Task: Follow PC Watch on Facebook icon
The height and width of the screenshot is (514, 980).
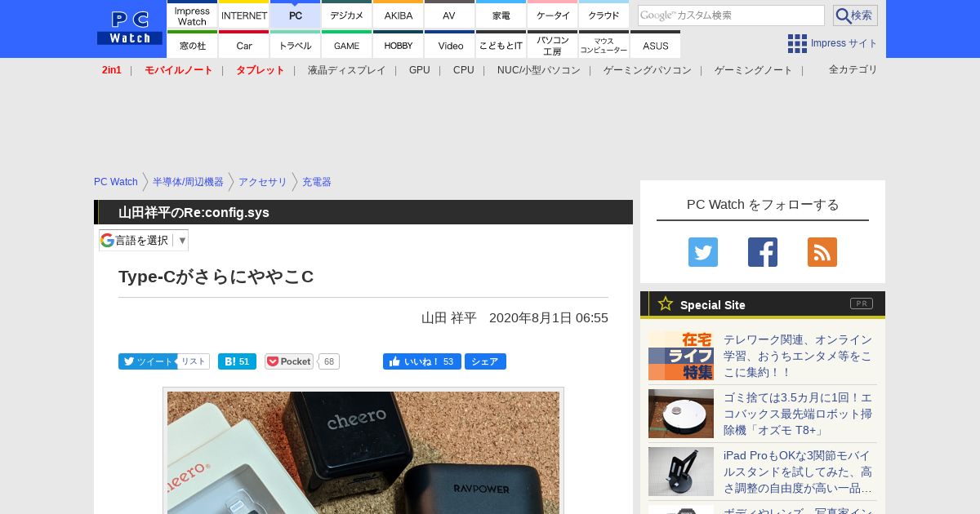Action: click(763, 252)
